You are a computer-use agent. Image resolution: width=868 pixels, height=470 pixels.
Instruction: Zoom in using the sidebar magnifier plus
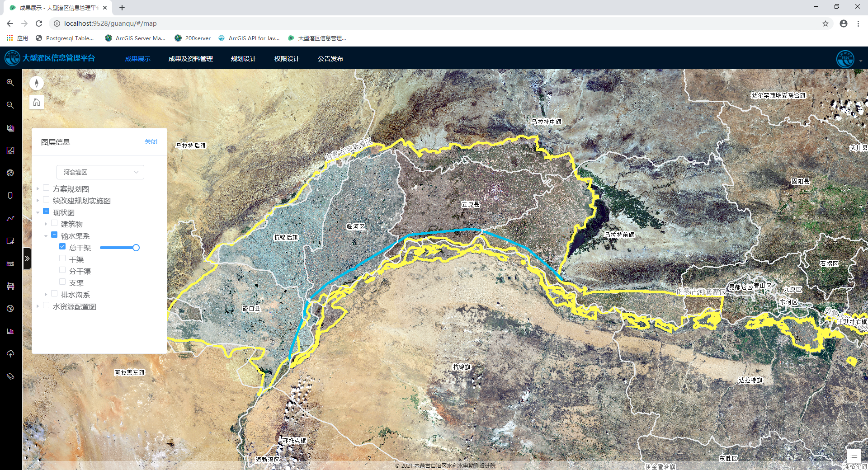[x=10, y=83]
